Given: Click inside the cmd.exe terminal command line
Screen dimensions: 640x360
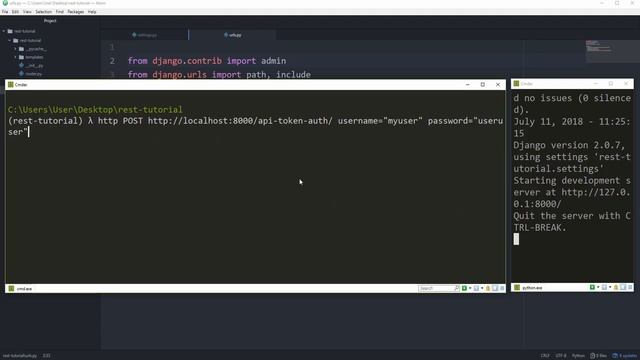Looking at the screenshot, I should pyautogui.click(x=255, y=126).
